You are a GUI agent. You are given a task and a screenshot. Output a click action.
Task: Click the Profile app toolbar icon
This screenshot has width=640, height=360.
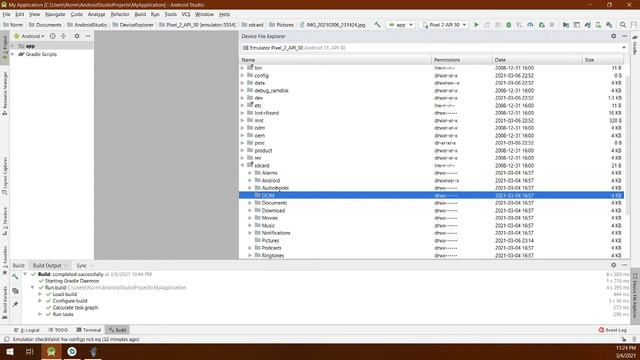(x=530, y=25)
